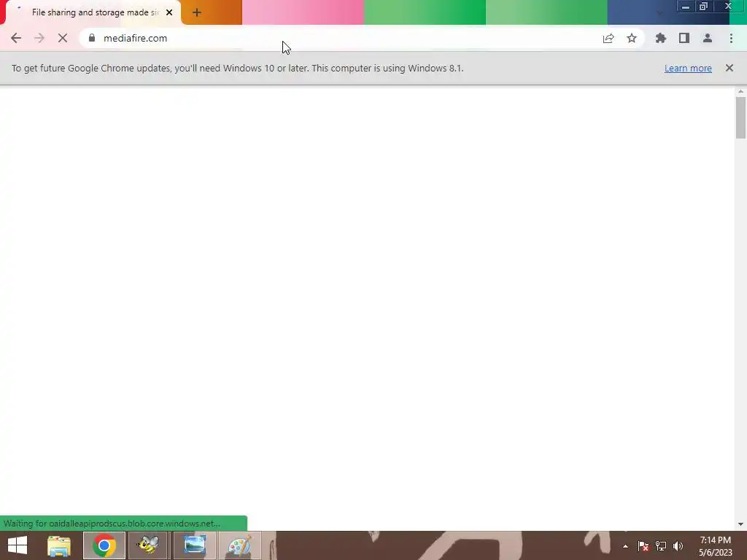Switch to the Chrome taskbar icon
747x560 pixels.
click(x=104, y=545)
